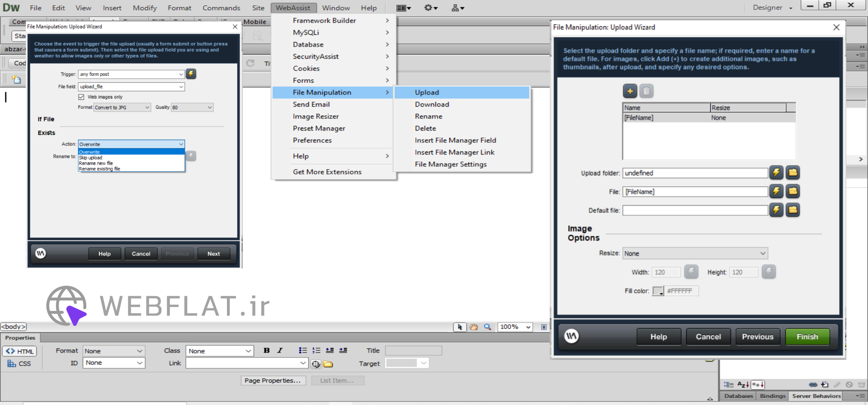Screen dimensions: 868x405
Task: Choose Rename new file in the Action list
Action: click(132, 163)
